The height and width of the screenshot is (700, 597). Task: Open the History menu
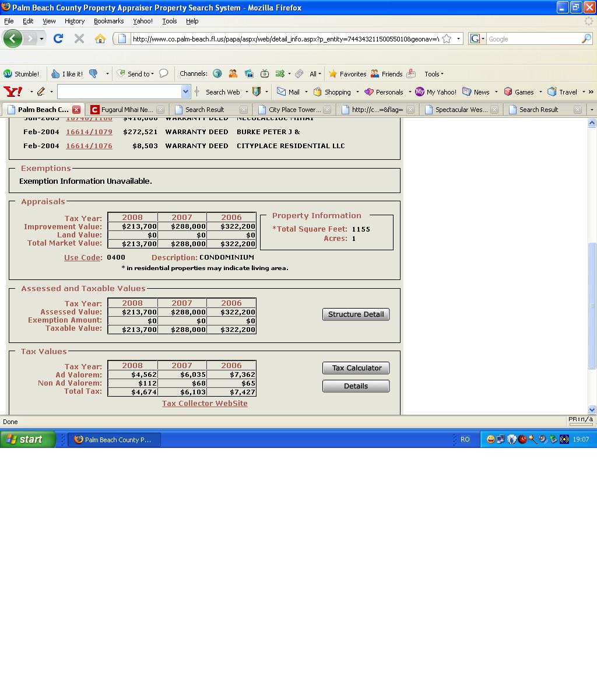click(75, 21)
